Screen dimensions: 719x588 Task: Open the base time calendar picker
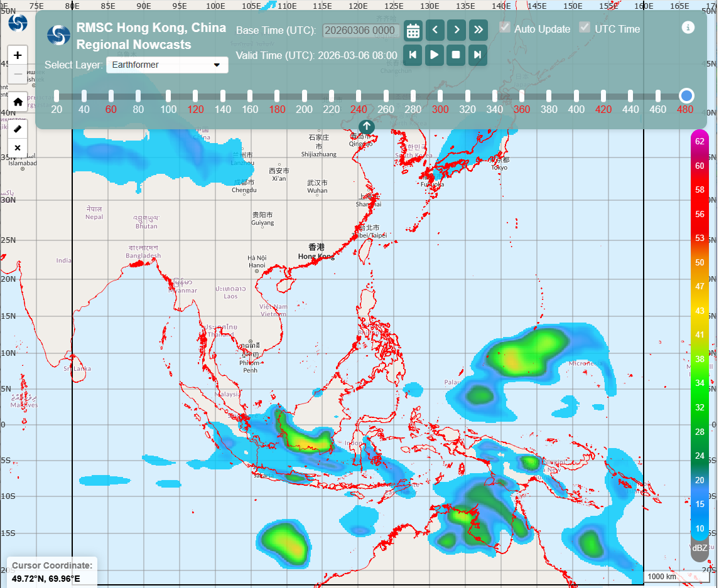[x=413, y=30]
